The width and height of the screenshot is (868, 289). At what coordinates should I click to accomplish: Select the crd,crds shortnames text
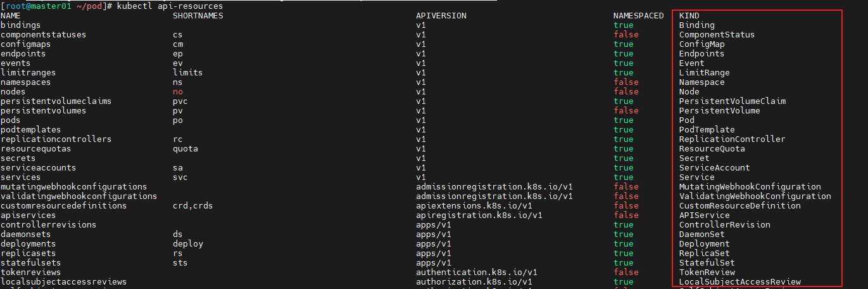[192, 206]
